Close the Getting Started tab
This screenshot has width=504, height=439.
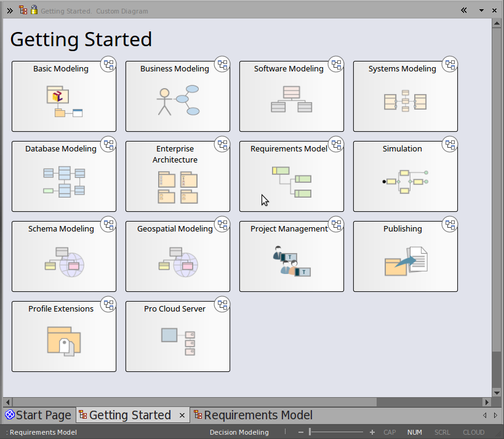pyautogui.click(x=182, y=416)
